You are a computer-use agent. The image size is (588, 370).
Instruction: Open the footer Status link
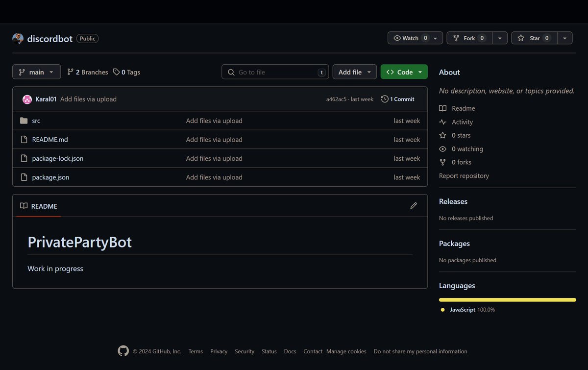(269, 351)
